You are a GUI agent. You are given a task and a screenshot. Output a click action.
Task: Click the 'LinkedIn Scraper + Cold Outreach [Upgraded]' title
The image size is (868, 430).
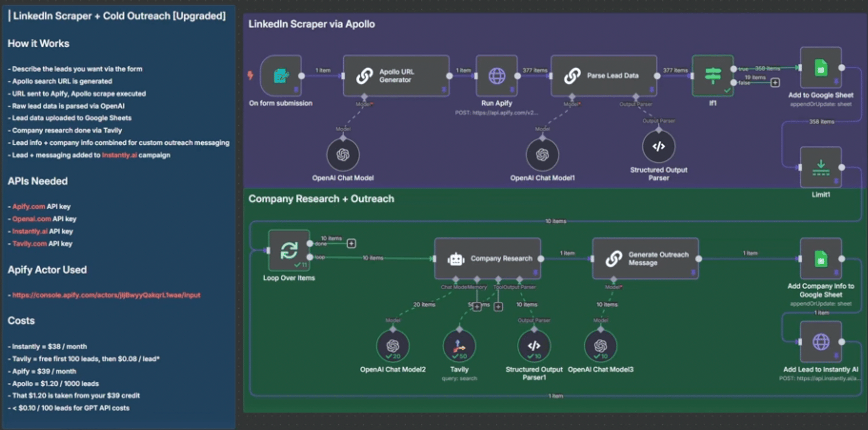pos(119,16)
